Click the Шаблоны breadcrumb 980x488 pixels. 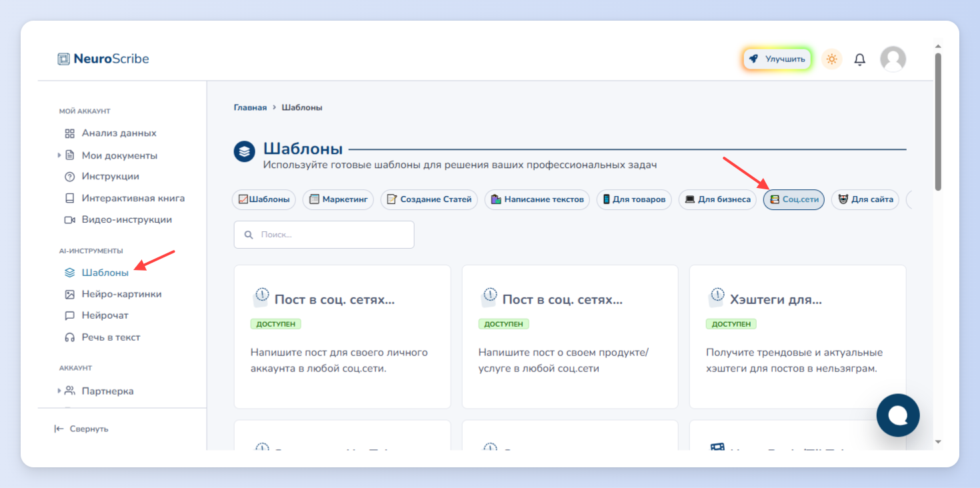[x=302, y=107]
